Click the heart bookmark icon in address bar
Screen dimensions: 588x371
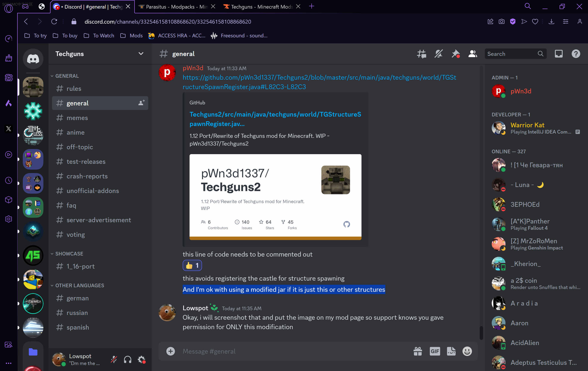pos(535,21)
